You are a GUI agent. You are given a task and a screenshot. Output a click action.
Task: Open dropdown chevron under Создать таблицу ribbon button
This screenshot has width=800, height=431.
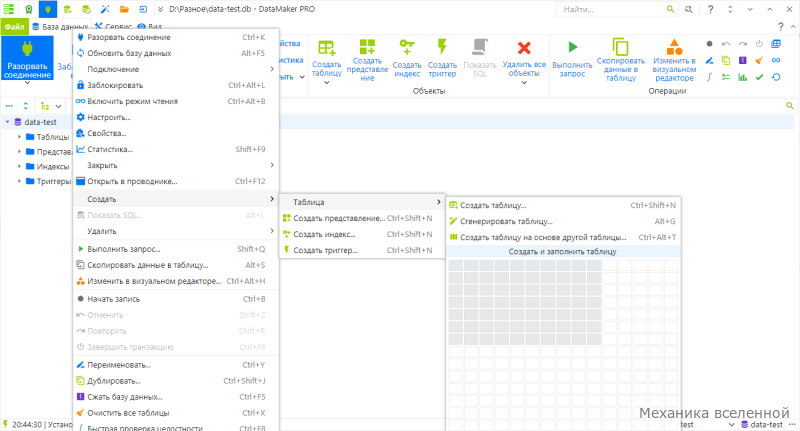pos(327,82)
